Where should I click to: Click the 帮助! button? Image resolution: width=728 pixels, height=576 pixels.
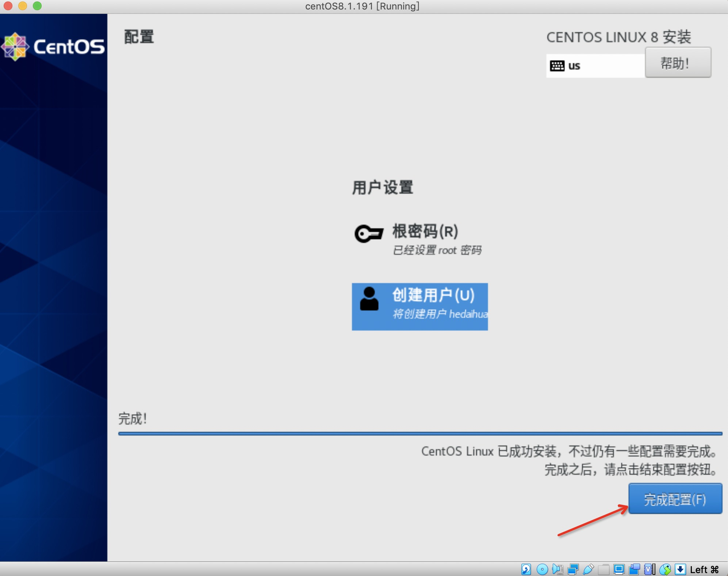(x=678, y=63)
